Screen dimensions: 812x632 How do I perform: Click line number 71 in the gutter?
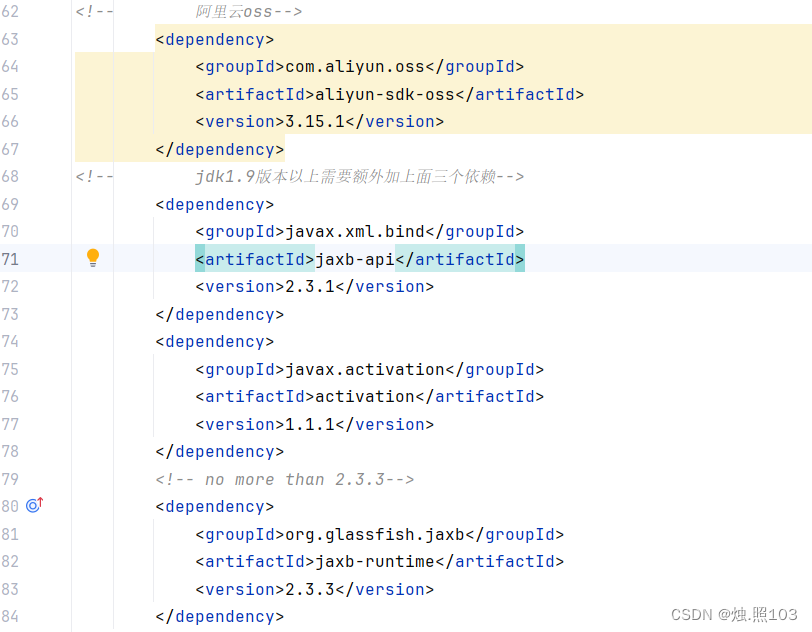10,259
